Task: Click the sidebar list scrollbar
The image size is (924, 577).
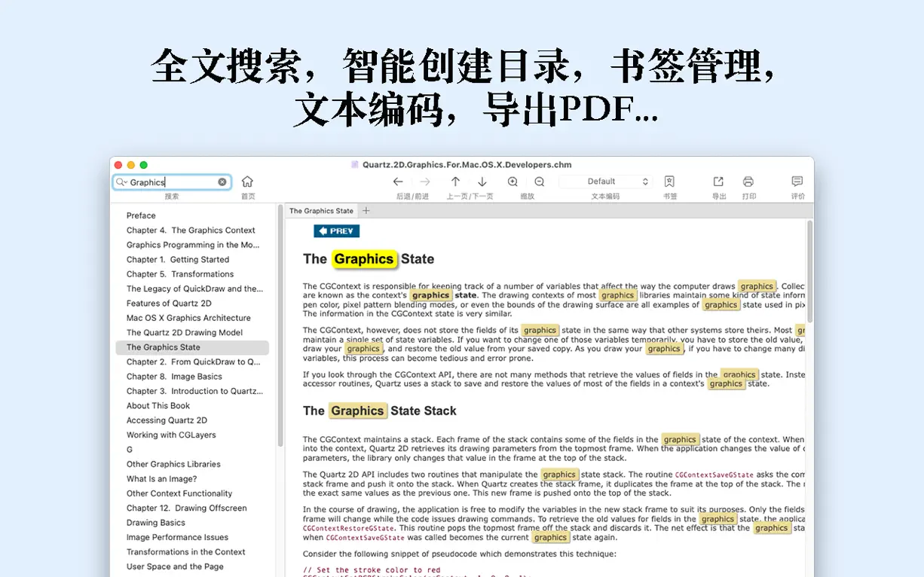Action: tap(280, 326)
